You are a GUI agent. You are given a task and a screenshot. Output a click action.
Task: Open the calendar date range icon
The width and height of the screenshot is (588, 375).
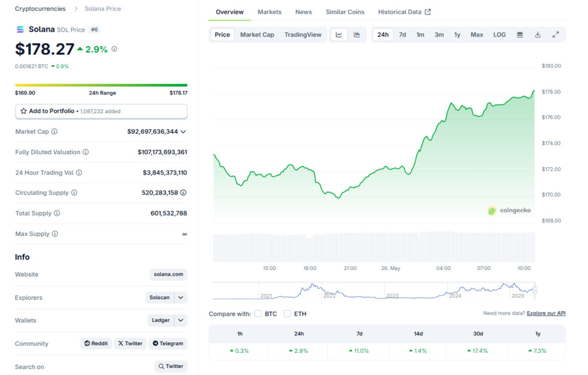(x=520, y=35)
